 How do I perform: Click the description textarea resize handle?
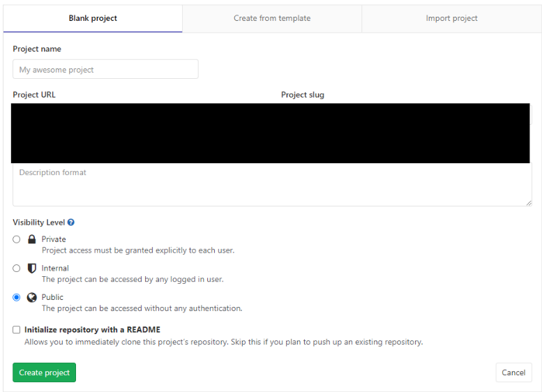529,203
